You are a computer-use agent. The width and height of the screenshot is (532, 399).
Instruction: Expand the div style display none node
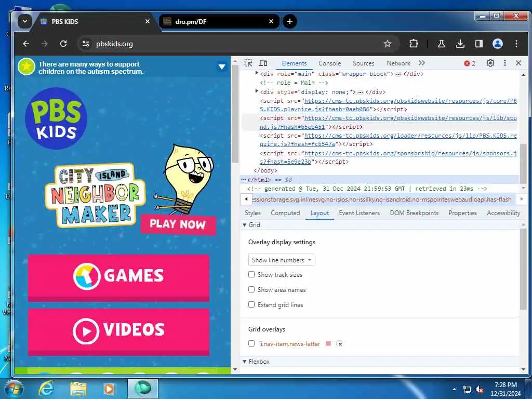click(x=257, y=91)
